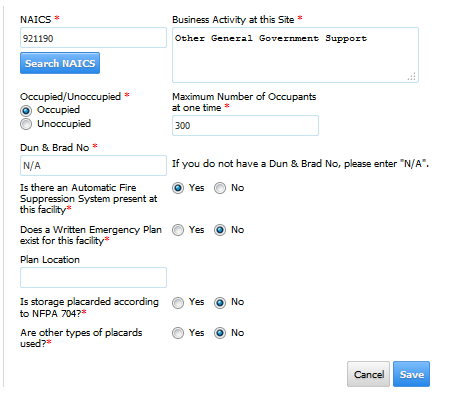Viewport: 473px width, 394px height.
Task: Choose Yes for Automatic Fire Suppression System
Action: [178, 188]
